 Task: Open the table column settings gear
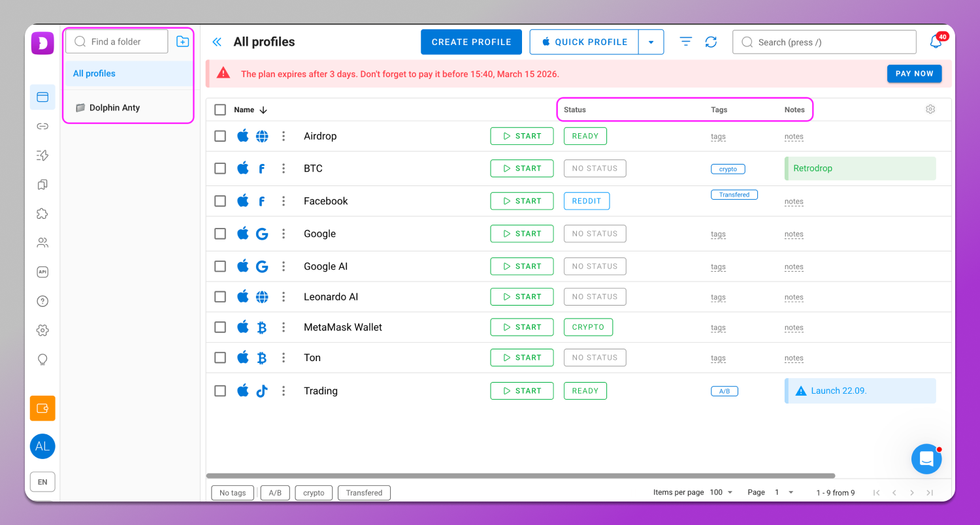pos(930,110)
